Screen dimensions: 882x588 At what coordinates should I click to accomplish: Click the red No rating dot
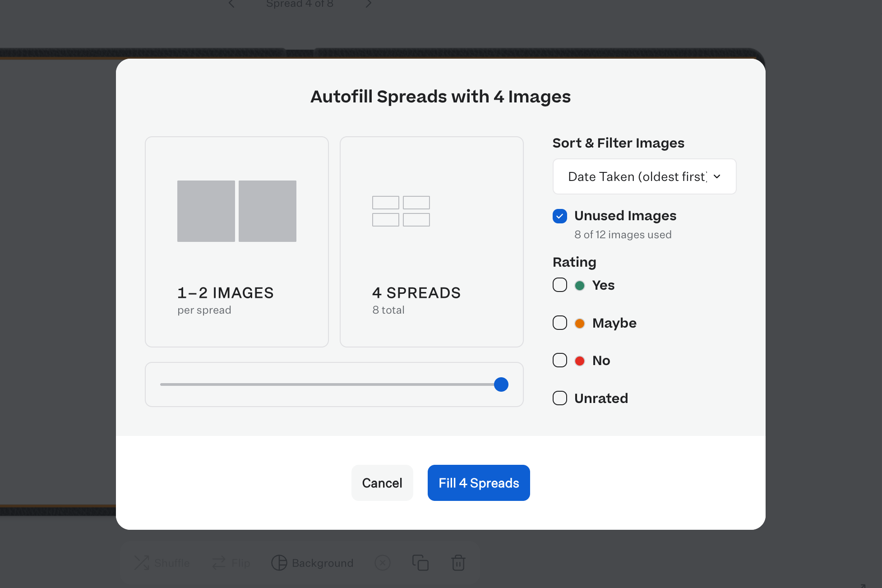click(x=580, y=361)
